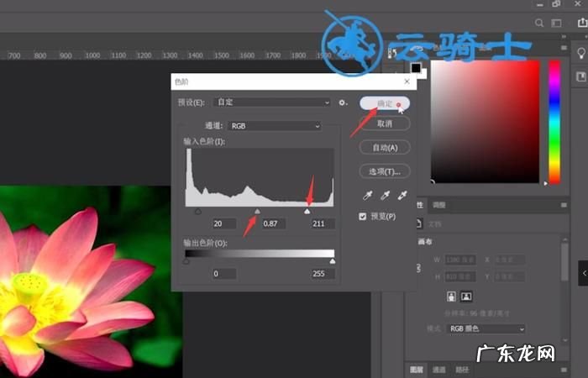Click the share export icon at top right
The image size is (588, 378).
click(582, 23)
